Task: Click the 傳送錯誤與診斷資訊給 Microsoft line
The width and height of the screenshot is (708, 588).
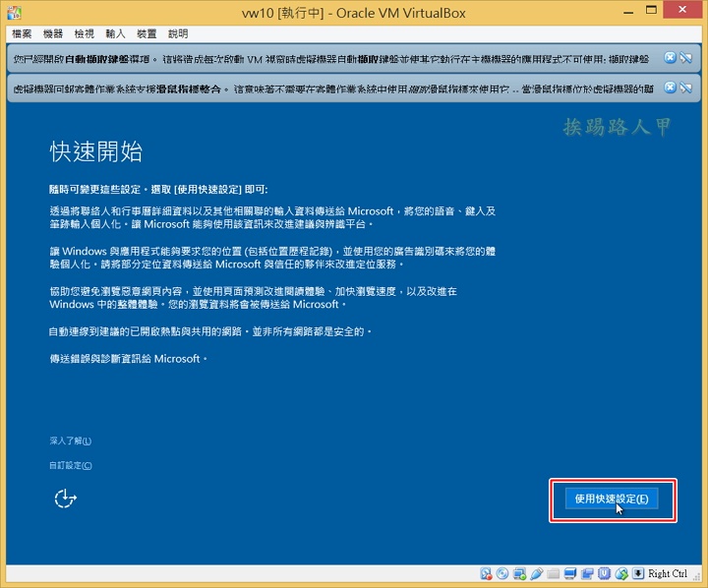Action: [128, 359]
